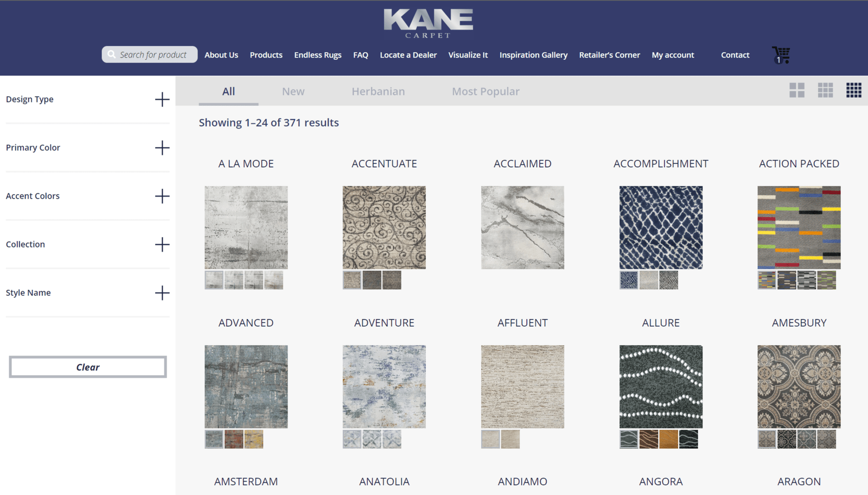
Task: Open the Acclaimed carpet thumbnail
Action: click(x=522, y=227)
